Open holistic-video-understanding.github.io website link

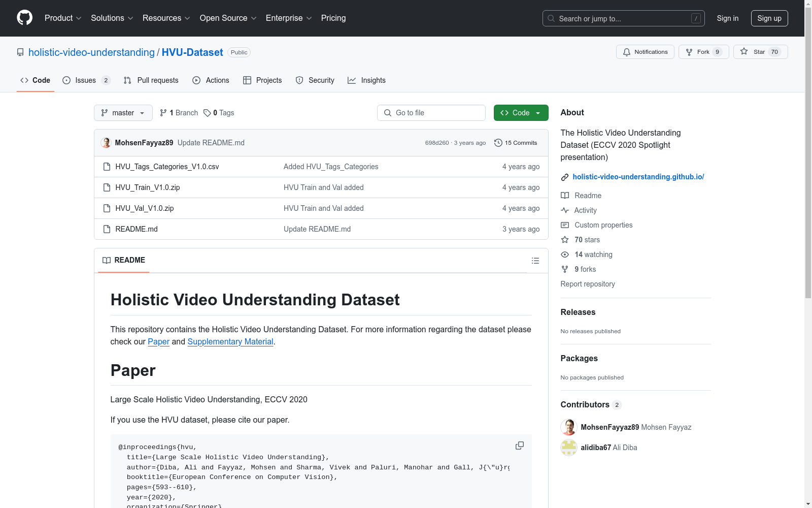click(638, 177)
